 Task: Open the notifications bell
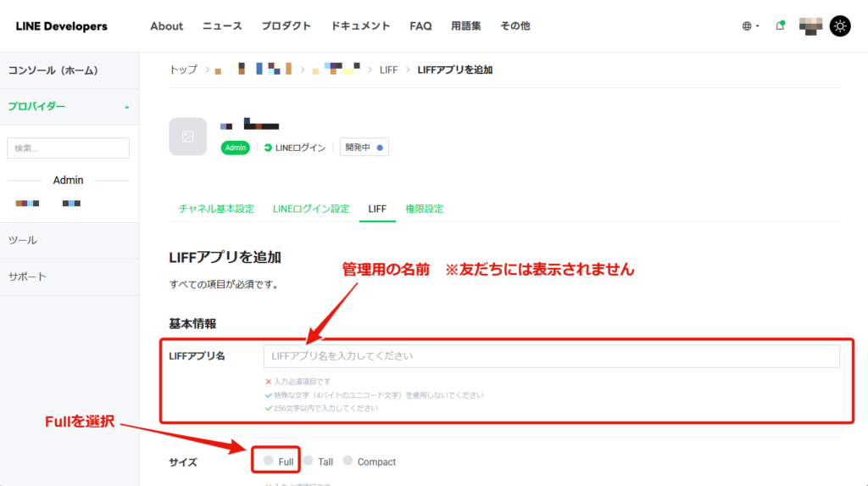(x=780, y=25)
